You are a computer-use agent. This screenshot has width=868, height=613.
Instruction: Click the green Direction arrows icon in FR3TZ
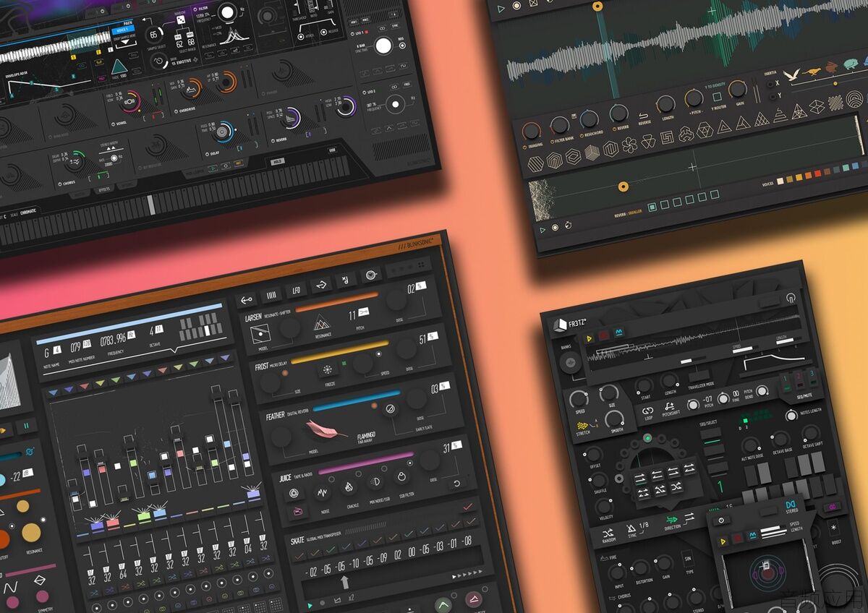(x=673, y=518)
